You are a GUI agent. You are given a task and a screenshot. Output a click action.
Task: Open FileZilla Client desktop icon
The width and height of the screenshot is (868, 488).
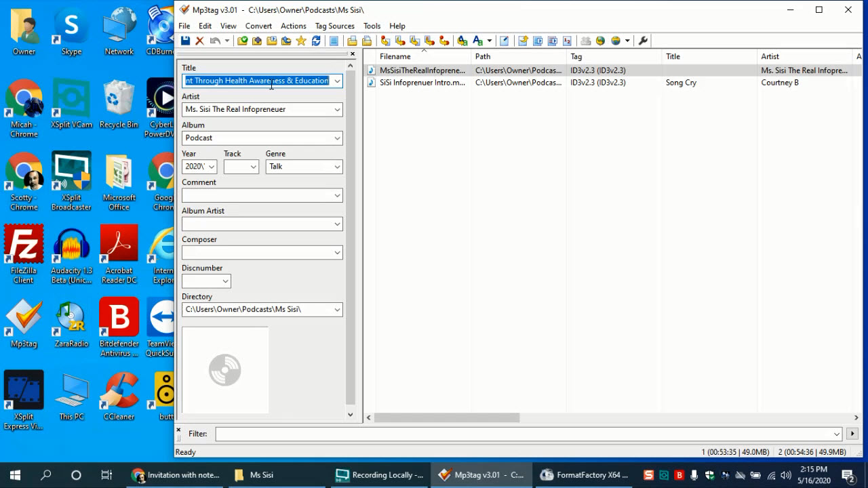24,255
